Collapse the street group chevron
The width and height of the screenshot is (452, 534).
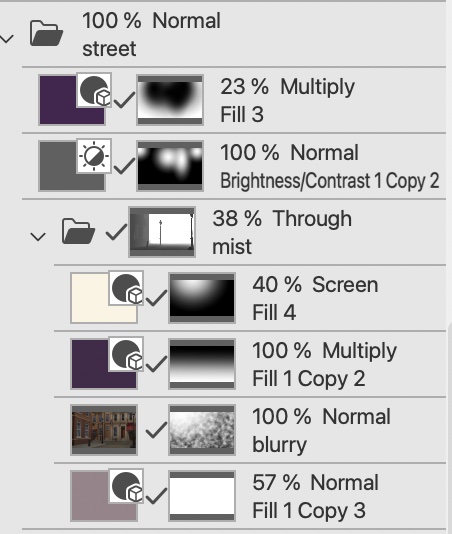(x=7, y=38)
